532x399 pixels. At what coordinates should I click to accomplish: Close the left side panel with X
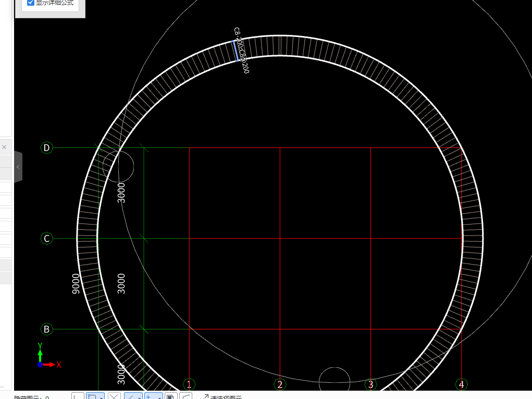point(4,147)
